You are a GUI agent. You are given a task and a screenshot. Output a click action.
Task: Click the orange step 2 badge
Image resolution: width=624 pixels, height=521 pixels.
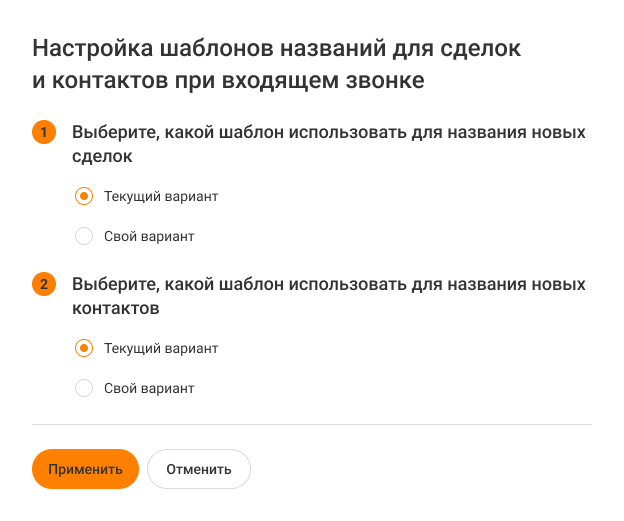click(44, 284)
